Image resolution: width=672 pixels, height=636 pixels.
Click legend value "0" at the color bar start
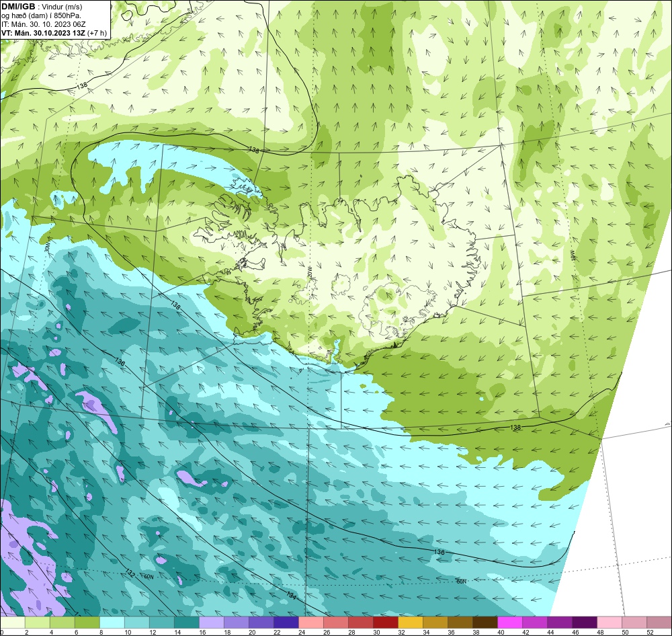pos(2,632)
